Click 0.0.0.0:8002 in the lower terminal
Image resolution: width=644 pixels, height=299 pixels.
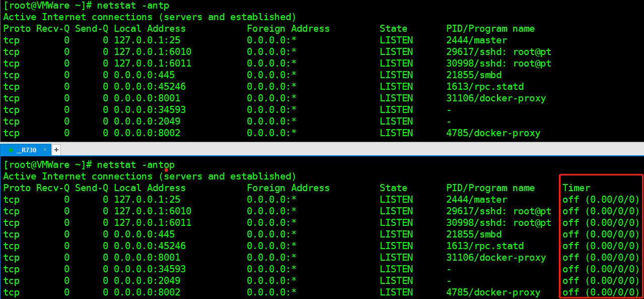[147, 292]
